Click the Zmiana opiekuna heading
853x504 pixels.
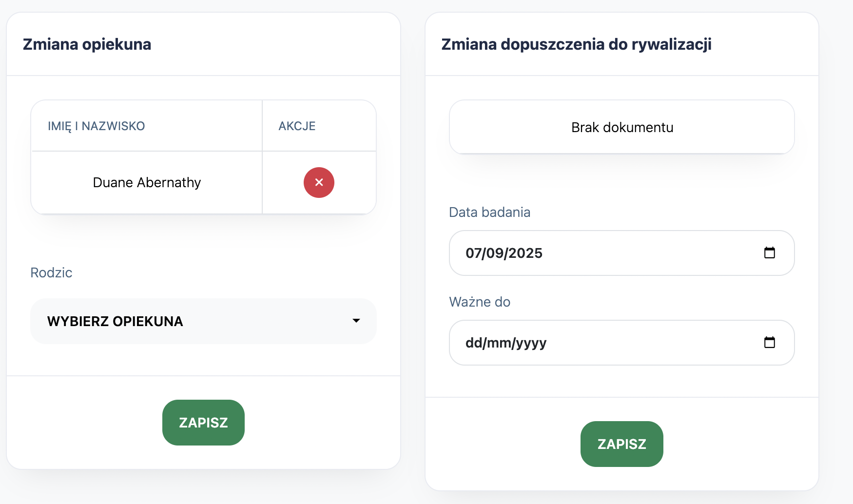click(87, 44)
